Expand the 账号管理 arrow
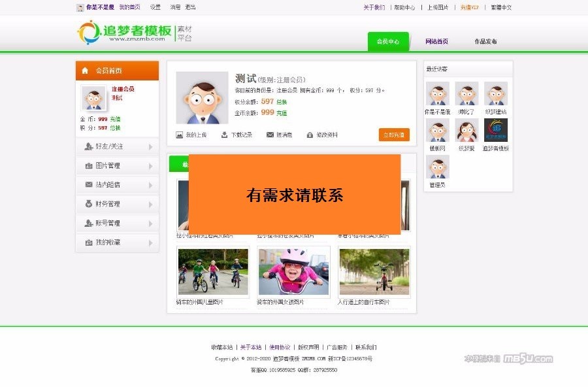The height and width of the screenshot is (387, 588). pos(151,224)
